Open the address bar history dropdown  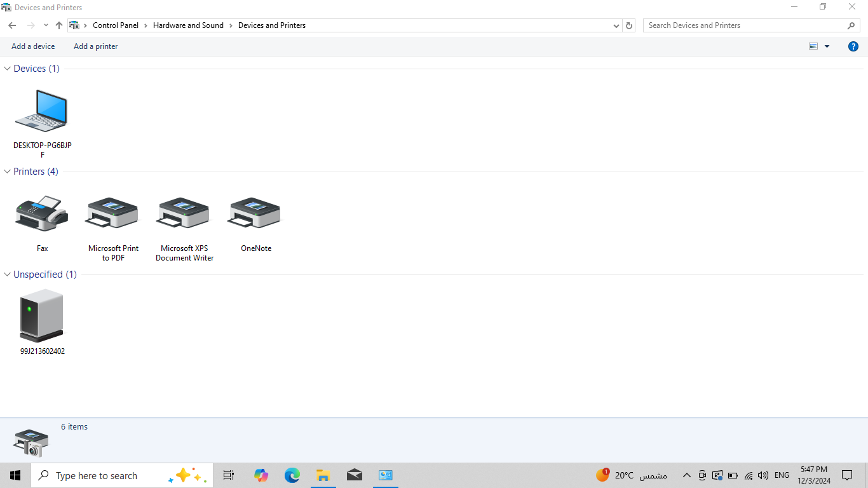coord(616,25)
